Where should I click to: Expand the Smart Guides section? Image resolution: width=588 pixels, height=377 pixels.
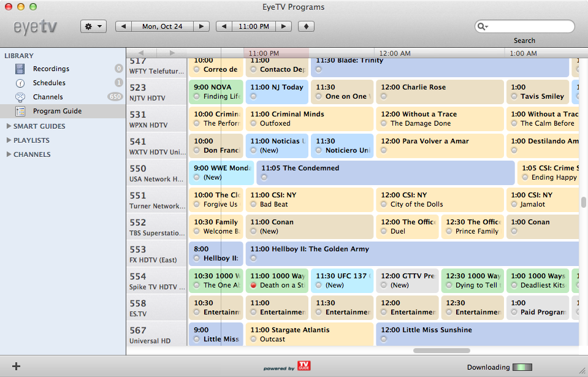click(9, 126)
